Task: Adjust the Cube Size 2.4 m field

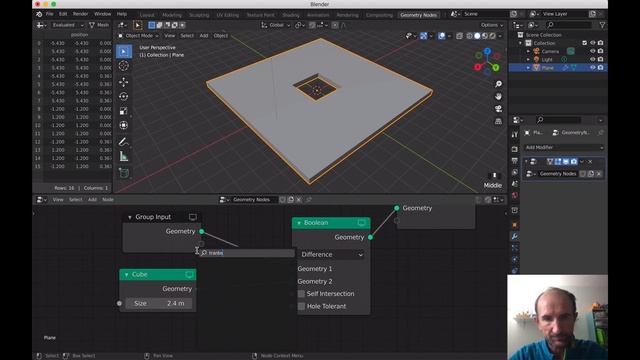Action: point(159,303)
